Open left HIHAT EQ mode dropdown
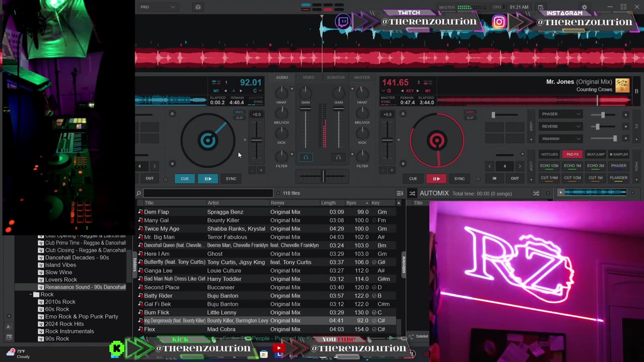 [x=292, y=89]
